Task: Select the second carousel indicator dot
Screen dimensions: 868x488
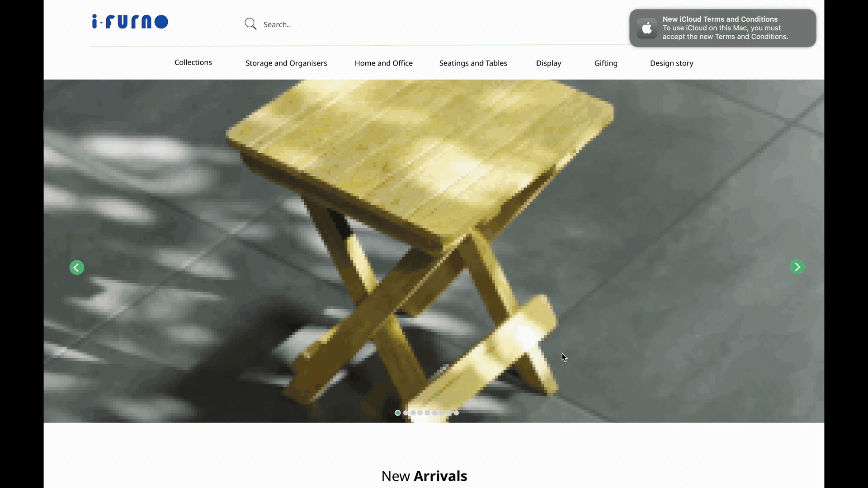Action: (406, 413)
